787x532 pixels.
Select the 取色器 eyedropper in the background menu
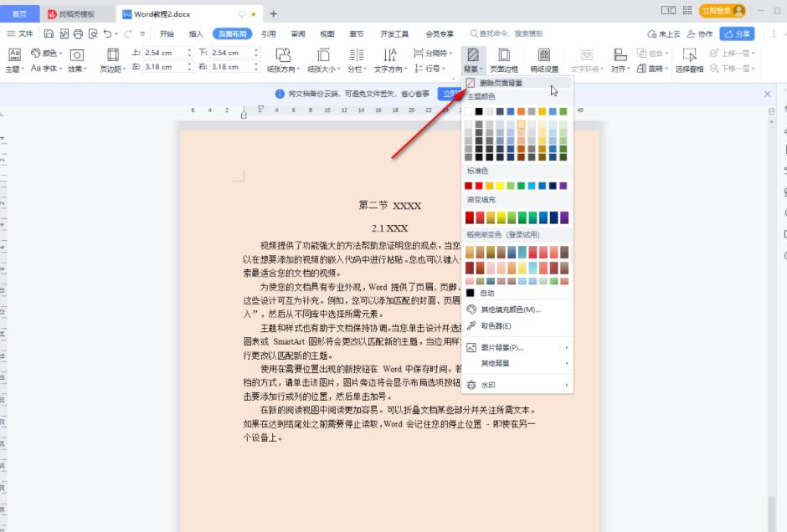coord(496,325)
